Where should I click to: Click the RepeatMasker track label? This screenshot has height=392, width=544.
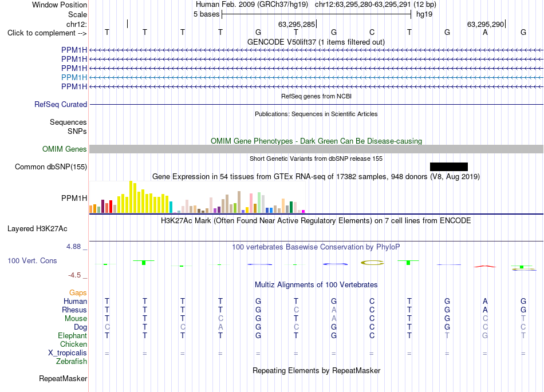pos(63,378)
